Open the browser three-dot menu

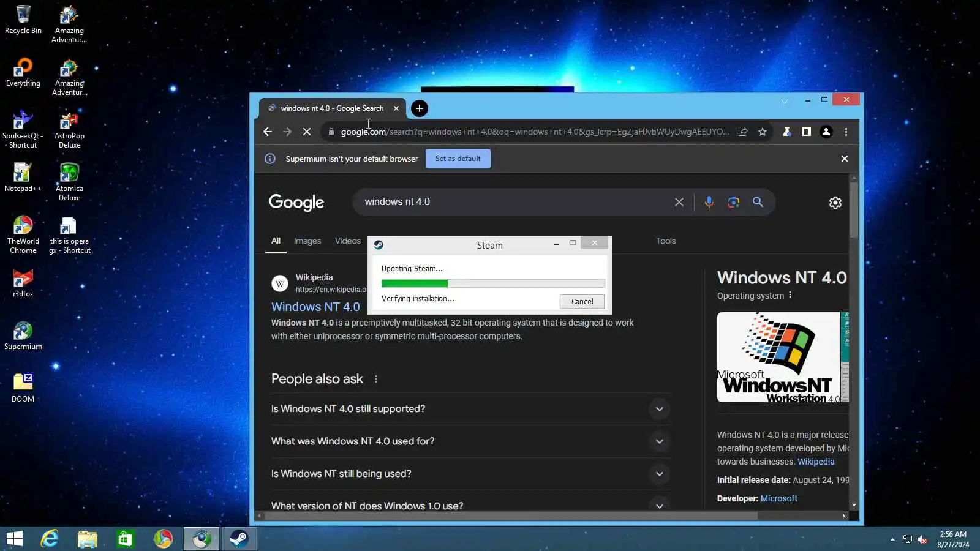[846, 132]
